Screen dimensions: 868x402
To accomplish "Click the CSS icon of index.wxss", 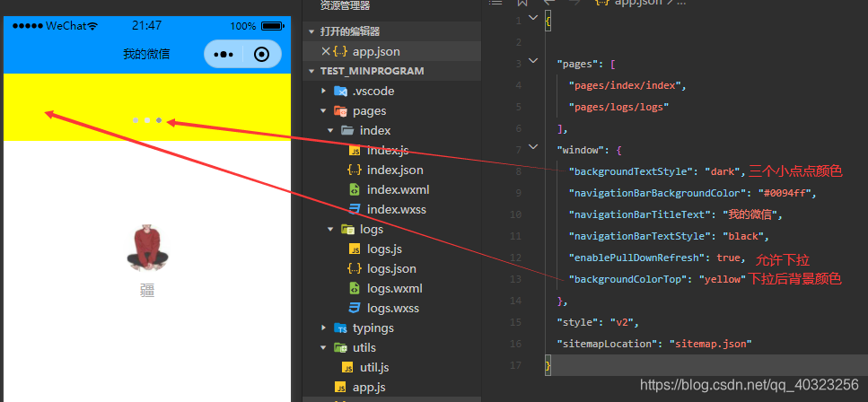I will [355, 209].
